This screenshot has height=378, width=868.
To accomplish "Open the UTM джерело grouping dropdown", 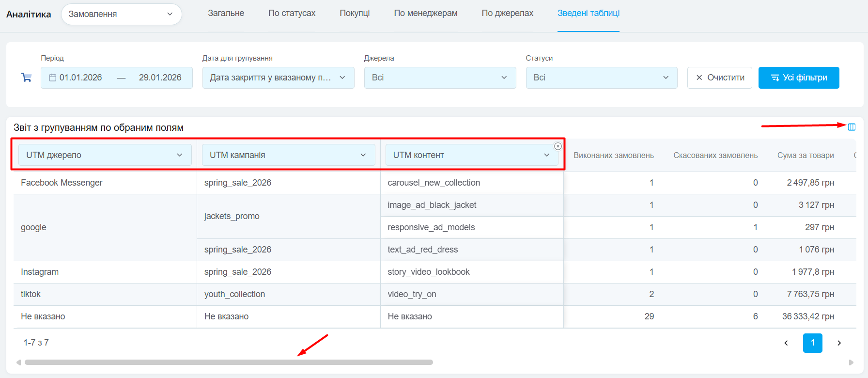I will point(105,155).
